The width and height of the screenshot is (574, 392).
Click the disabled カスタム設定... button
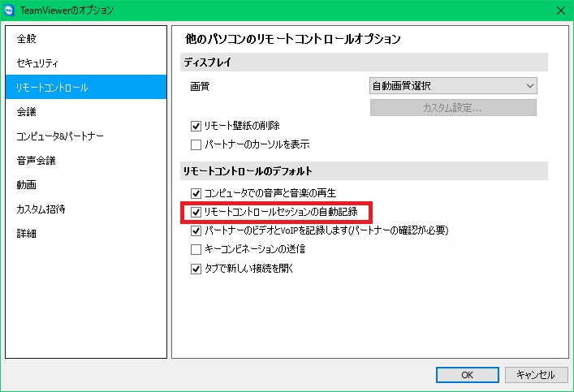453,108
